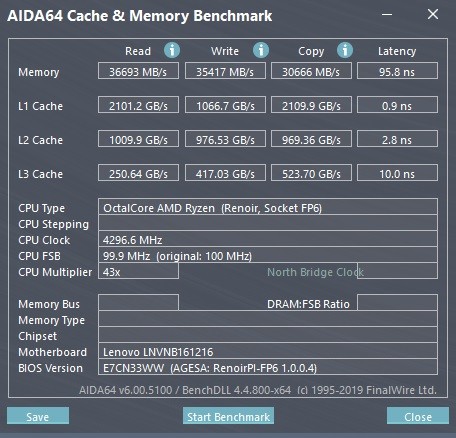
Task: Click the BIOS Version field E7CN33WW
Action: coord(268,367)
